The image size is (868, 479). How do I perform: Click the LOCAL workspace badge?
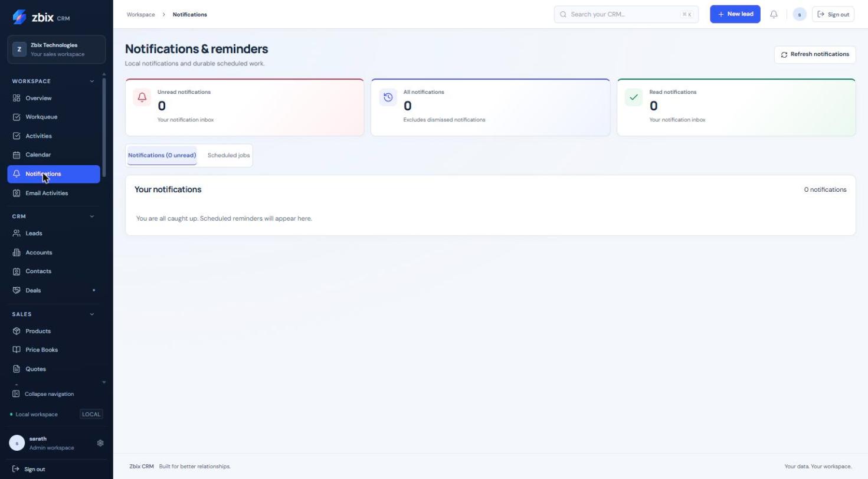click(91, 414)
